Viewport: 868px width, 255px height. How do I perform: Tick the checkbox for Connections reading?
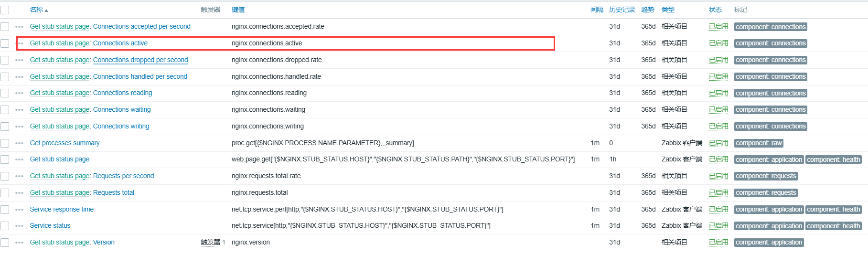pyautogui.click(x=5, y=93)
